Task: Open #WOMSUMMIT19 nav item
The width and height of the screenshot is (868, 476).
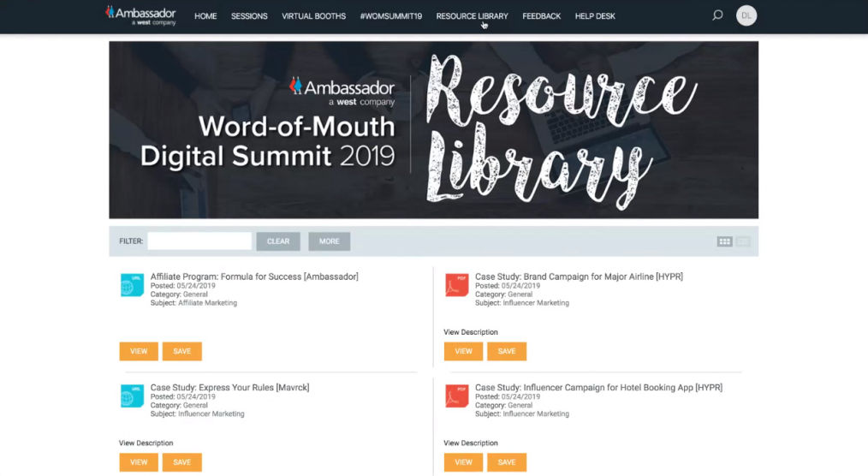Action: [x=391, y=16]
